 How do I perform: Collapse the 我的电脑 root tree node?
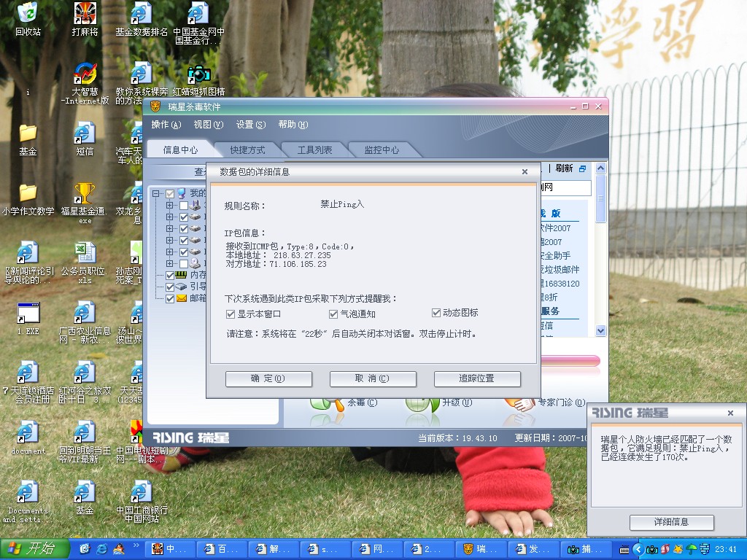[x=155, y=193]
